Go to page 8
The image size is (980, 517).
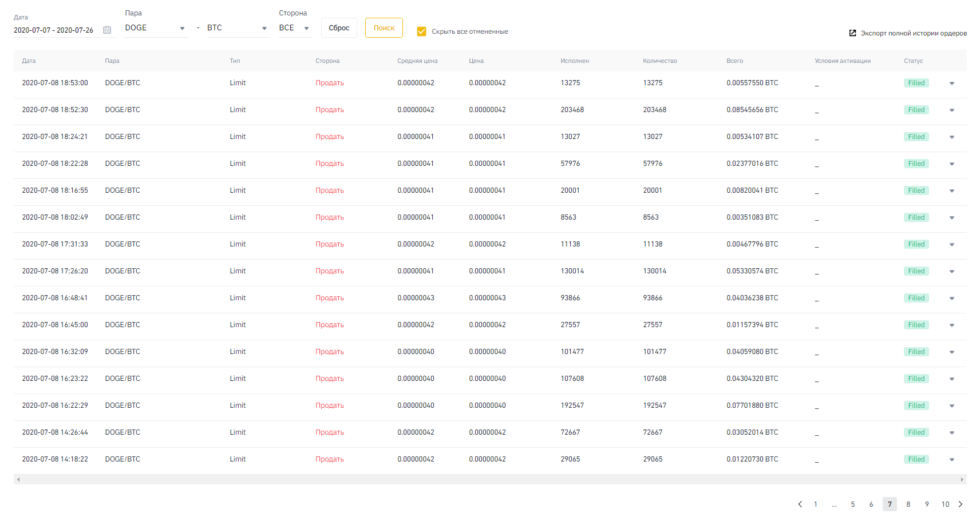tap(908, 504)
